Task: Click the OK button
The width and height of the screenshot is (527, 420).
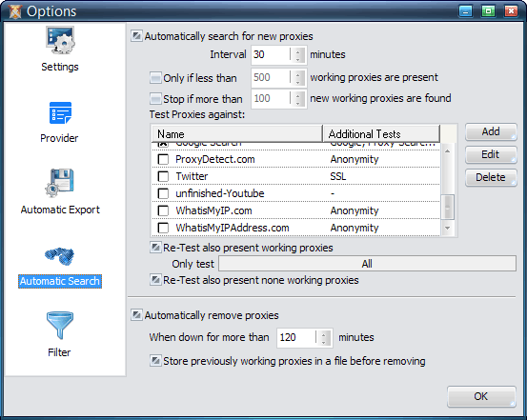Action: 481,396
